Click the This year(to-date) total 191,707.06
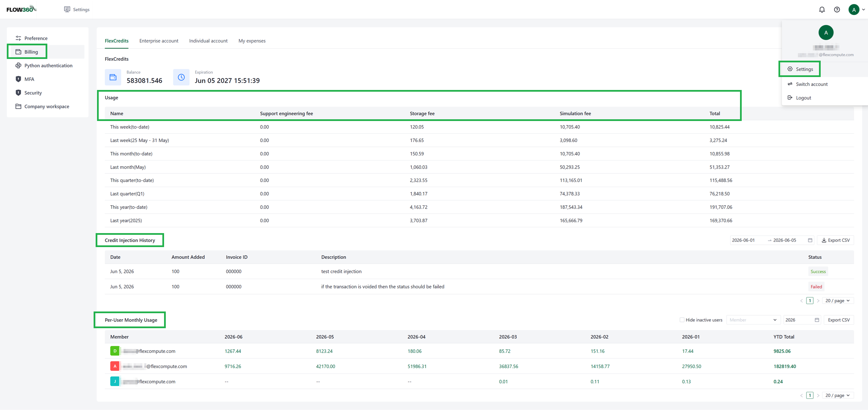Image resolution: width=868 pixels, height=411 pixels. pyautogui.click(x=721, y=207)
